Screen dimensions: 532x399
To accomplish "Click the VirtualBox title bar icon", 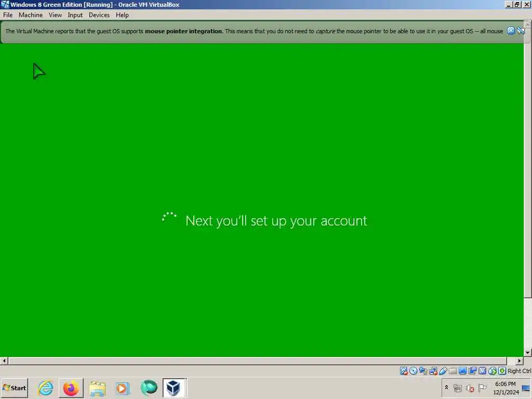I will pos(5,4).
